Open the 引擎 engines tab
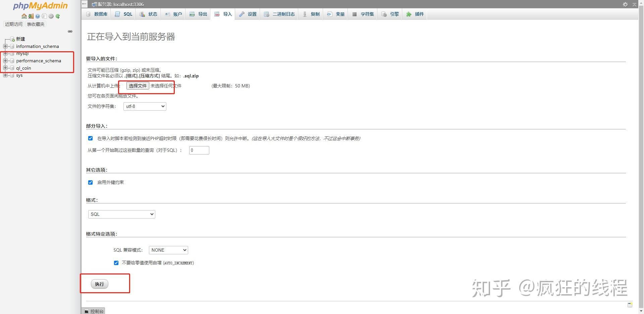The height and width of the screenshot is (314, 644). pyautogui.click(x=390, y=14)
